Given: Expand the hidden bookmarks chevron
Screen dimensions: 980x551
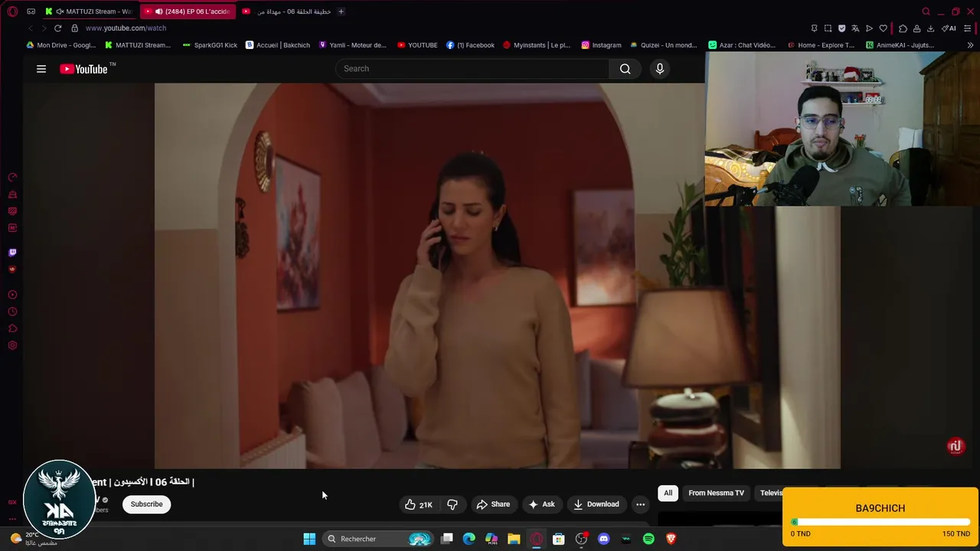Looking at the screenshot, I should [971, 45].
